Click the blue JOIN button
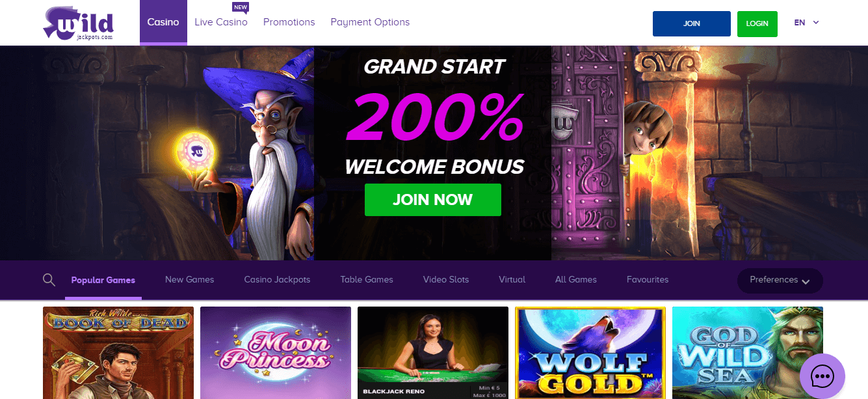This screenshot has width=868, height=399. (x=692, y=23)
